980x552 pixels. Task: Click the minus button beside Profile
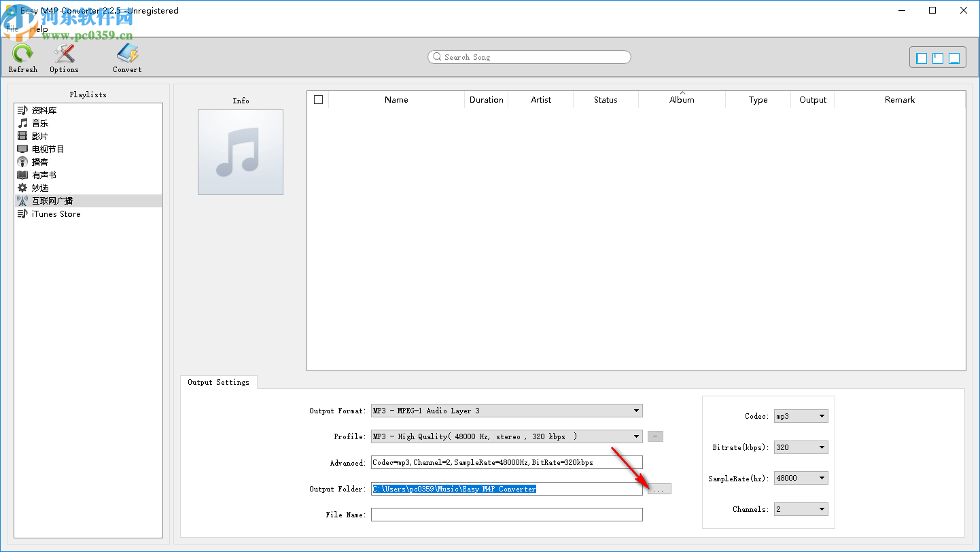click(x=654, y=436)
